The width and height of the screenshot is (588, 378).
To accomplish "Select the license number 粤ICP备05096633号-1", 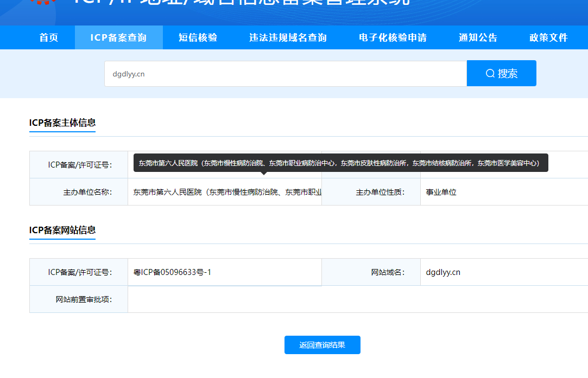I will pyautogui.click(x=172, y=272).
